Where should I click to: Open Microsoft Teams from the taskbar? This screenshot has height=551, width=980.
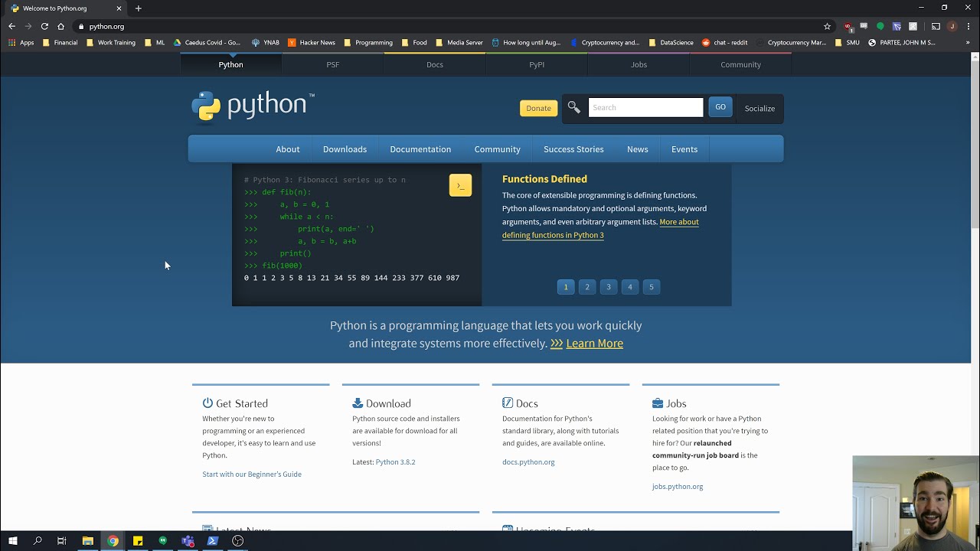[x=188, y=541]
